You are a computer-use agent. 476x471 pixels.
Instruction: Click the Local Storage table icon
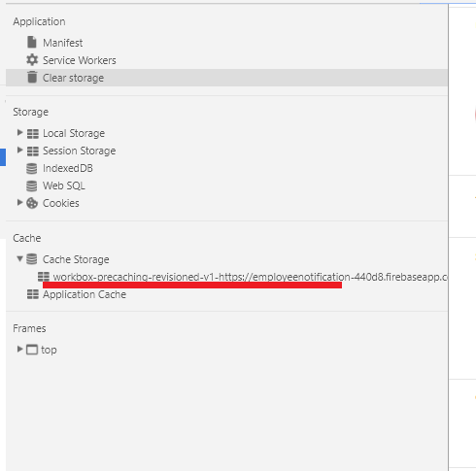(33, 134)
